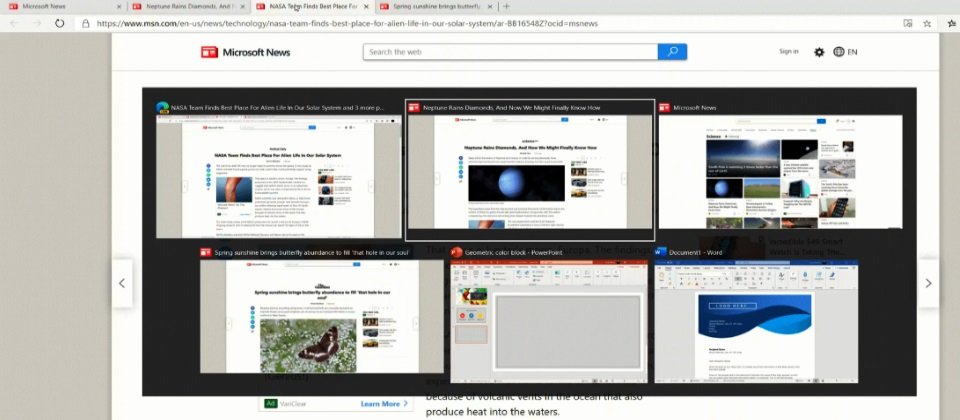View site info via address bar lock icon
960x420 pixels.
pos(86,23)
